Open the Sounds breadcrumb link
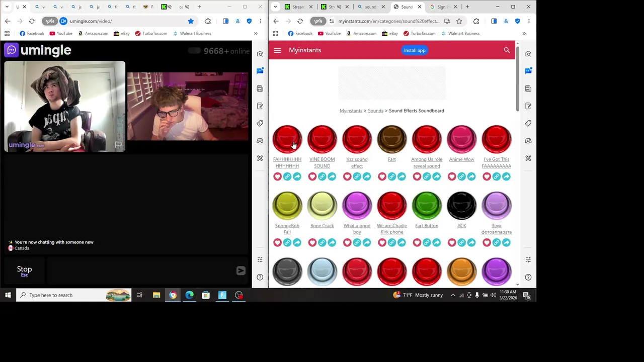The width and height of the screenshot is (644, 362). [x=375, y=111]
